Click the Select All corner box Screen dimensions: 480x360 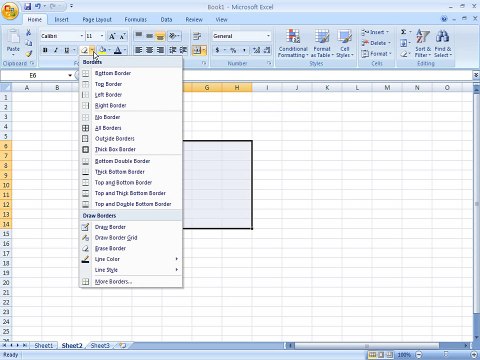tap(6, 88)
